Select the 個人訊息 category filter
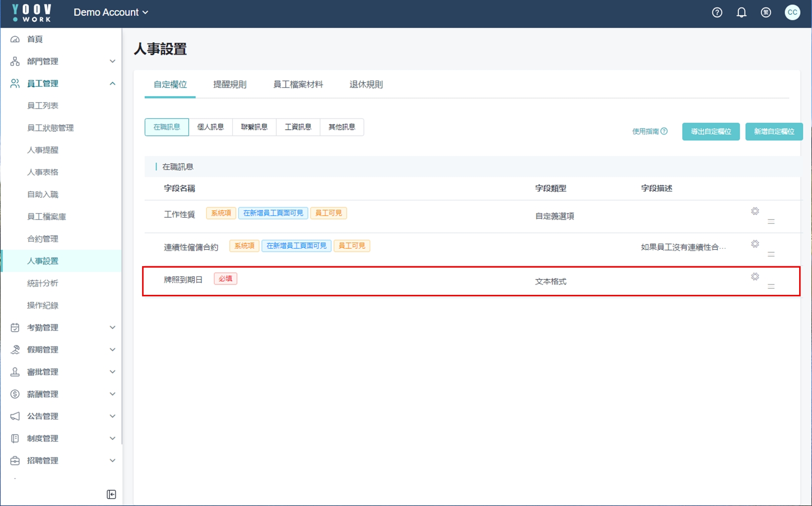Screen dimensions: 812x506 (x=210, y=127)
